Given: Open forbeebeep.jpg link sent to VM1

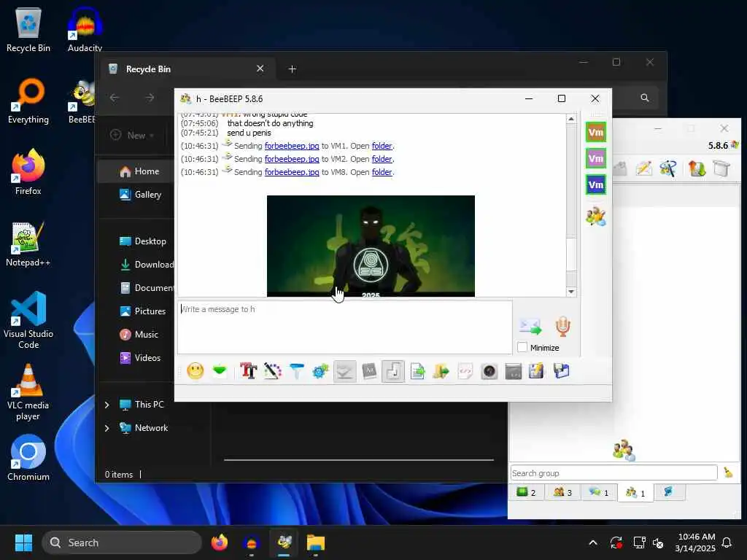Looking at the screenshot, I should point(292,146).
